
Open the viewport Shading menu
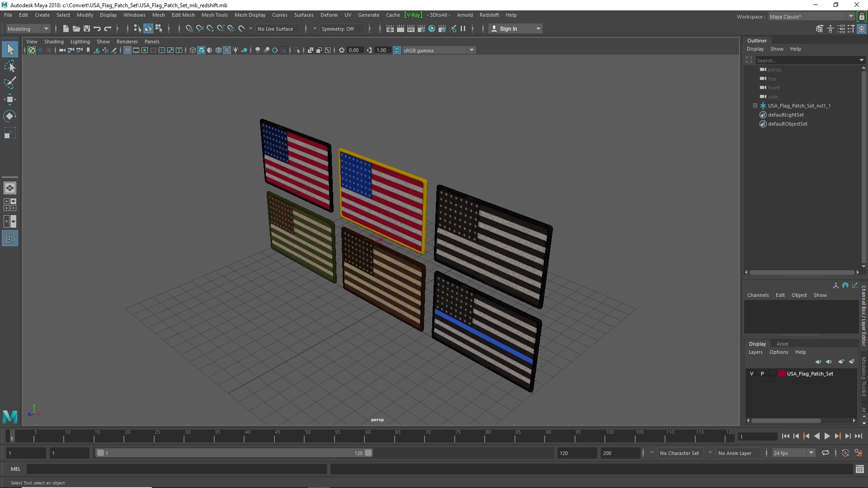(54, 42)
